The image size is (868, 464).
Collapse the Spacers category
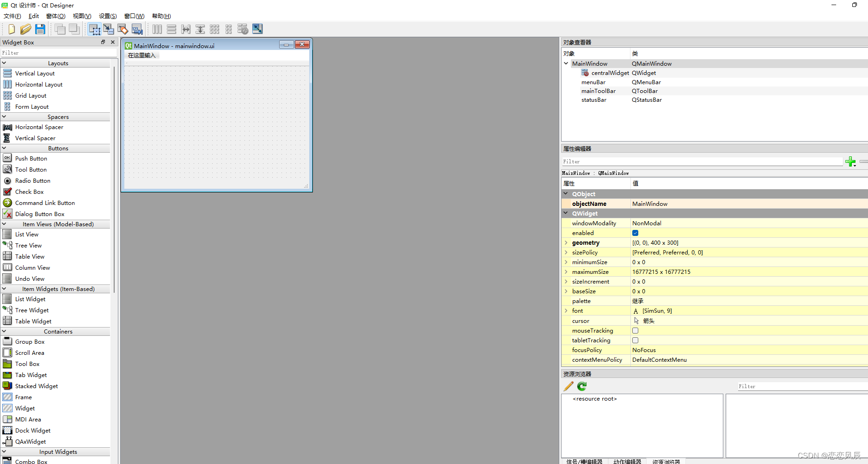4,117
